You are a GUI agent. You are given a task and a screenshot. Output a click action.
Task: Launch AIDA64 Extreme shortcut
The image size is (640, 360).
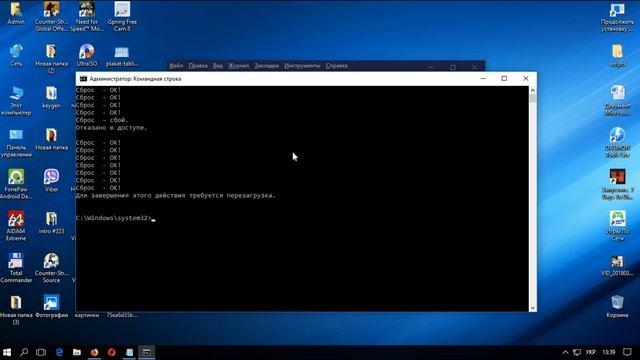pyautogui.click(x=16, y=226)
